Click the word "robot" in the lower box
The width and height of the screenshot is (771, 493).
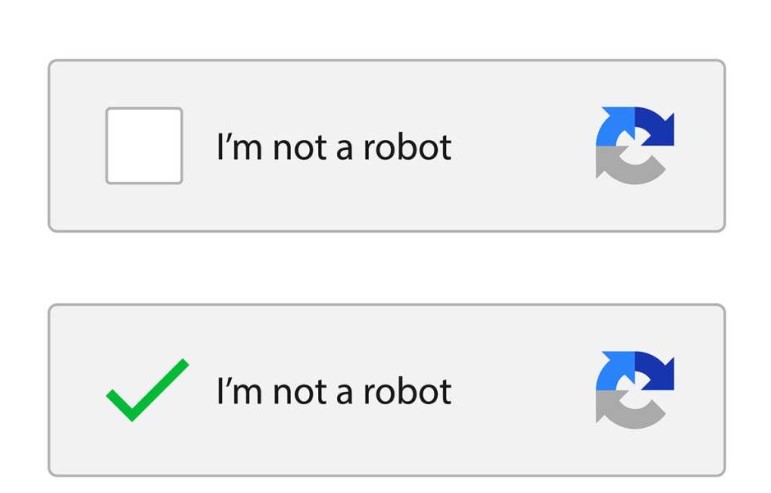(x=407, y=391)
